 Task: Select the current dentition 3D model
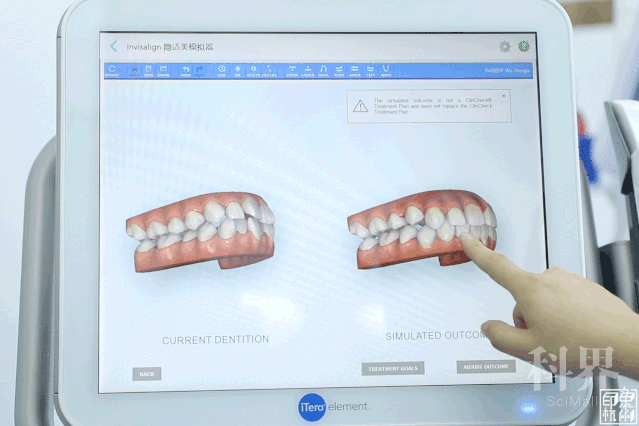(201, 232)
